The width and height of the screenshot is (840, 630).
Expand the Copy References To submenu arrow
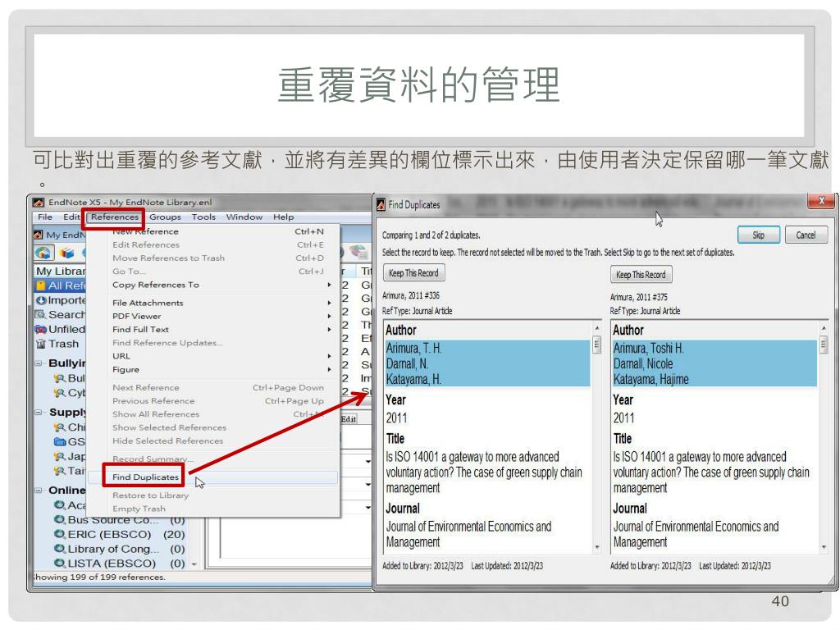330,285
